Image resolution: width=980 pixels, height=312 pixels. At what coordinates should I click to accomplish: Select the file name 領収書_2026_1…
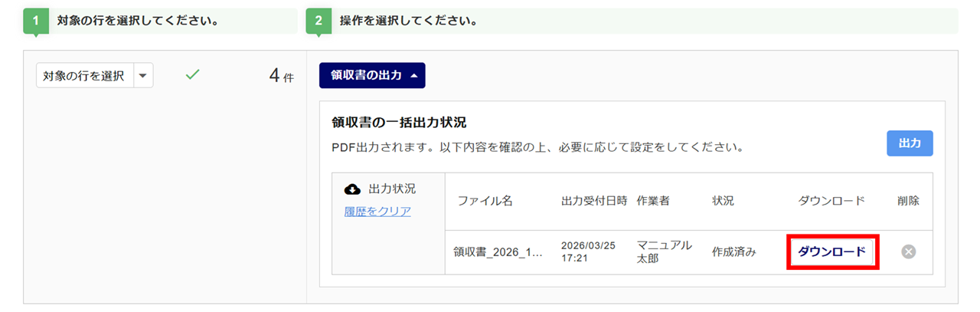coord(498,251)
